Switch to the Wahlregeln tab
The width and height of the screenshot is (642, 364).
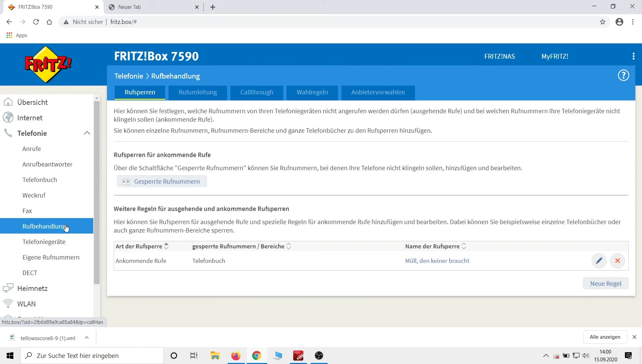coord(312,93)
